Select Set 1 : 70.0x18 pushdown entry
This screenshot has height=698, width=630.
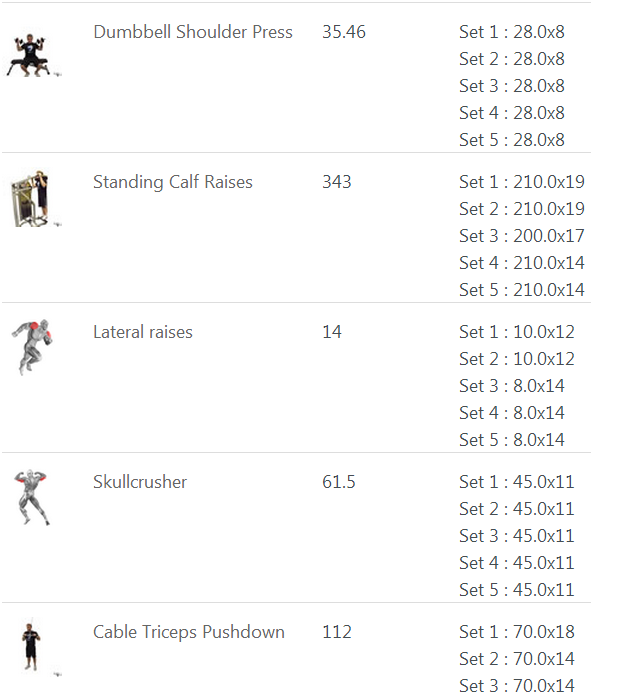click(x=517, y=632)
